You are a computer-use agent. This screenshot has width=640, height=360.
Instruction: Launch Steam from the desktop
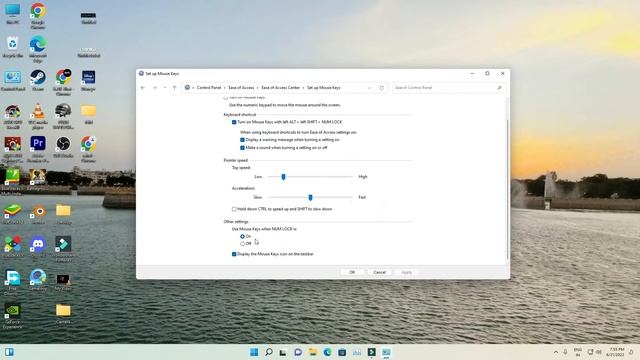pyautogui.click(x=38, y=80)
